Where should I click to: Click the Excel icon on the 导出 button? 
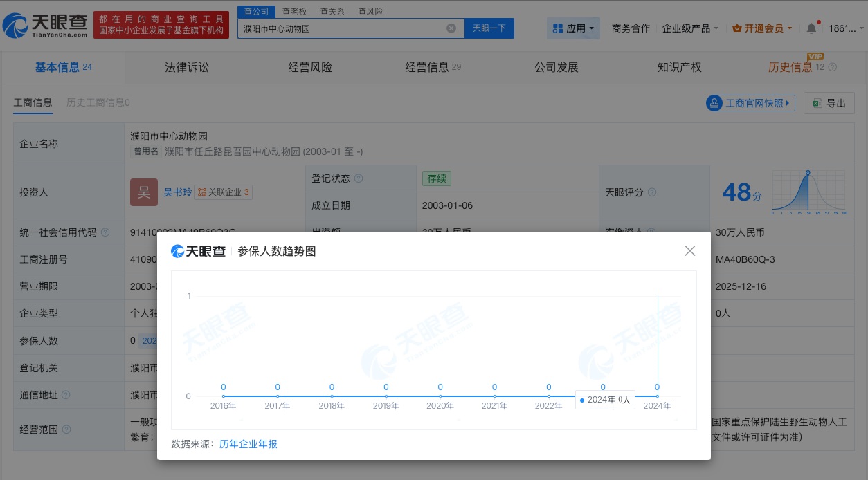click(x=818, y=102)
